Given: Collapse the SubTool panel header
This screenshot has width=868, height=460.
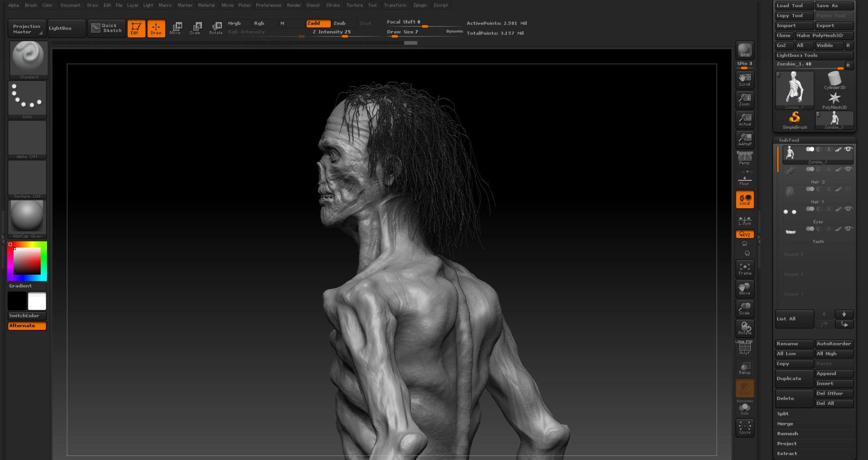Looking at the screenshot, I should click(x=789, y=140).
